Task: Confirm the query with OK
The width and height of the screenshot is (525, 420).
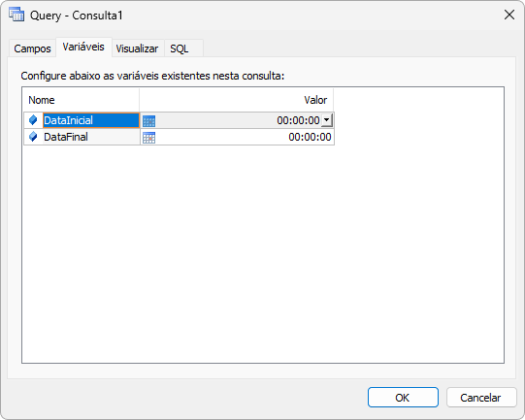Action: click(x=403, y=398)
